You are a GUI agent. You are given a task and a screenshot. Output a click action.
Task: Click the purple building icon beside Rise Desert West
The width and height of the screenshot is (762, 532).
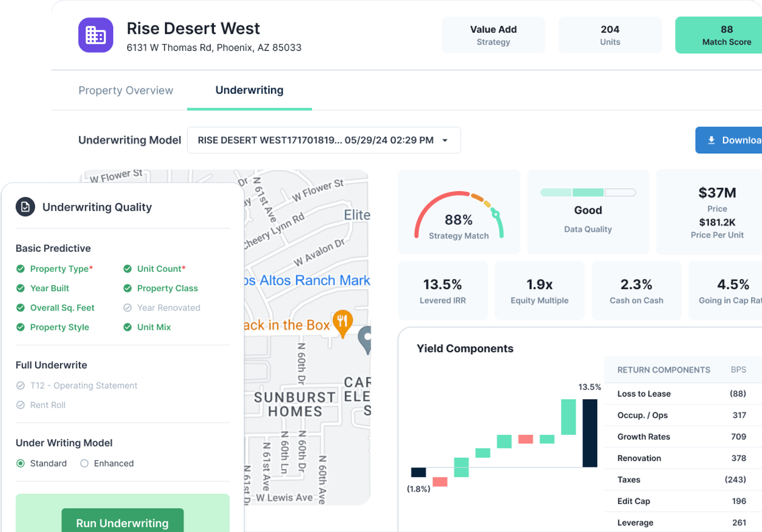click(x=96, y=35)
